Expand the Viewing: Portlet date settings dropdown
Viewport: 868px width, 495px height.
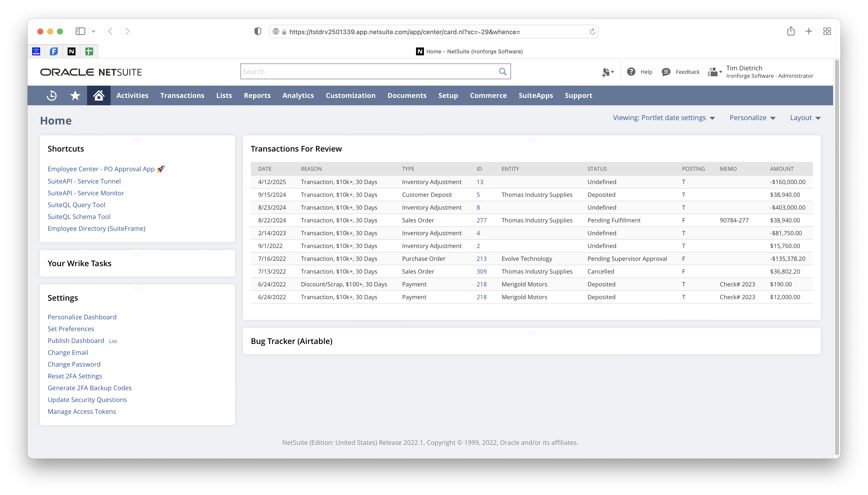664,118
